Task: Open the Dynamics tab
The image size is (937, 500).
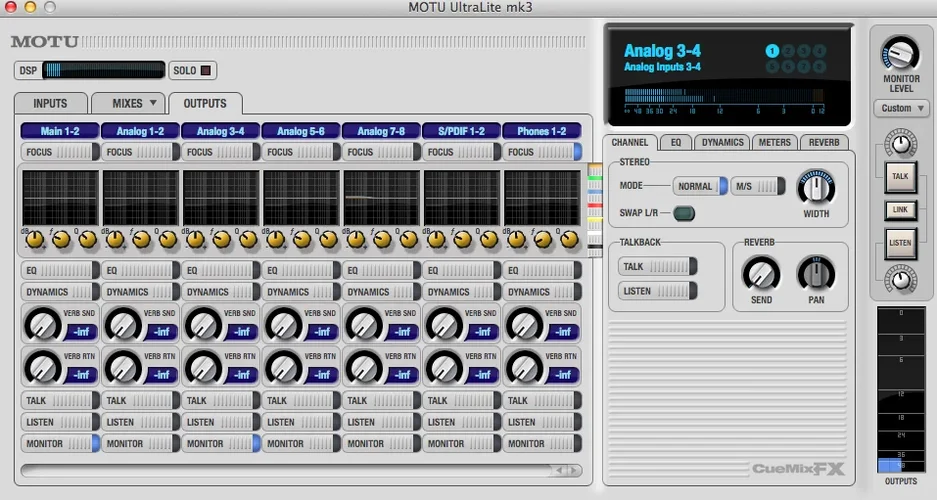Action: 722,143
